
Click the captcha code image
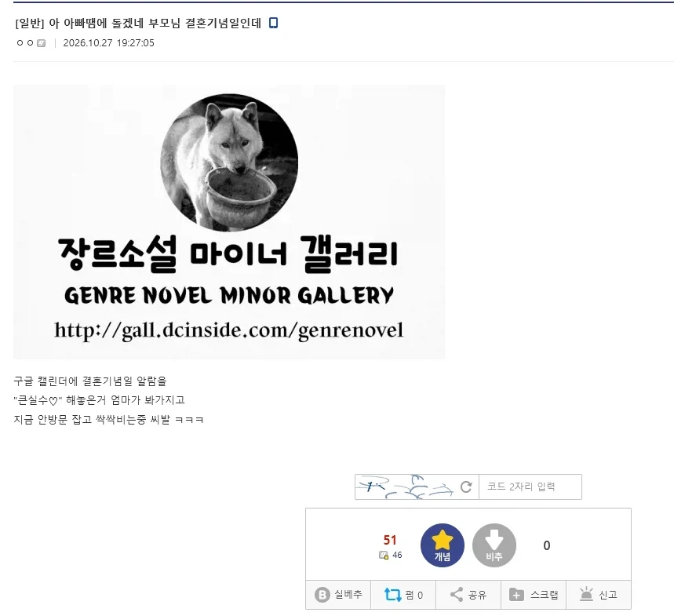coord(406,487)
